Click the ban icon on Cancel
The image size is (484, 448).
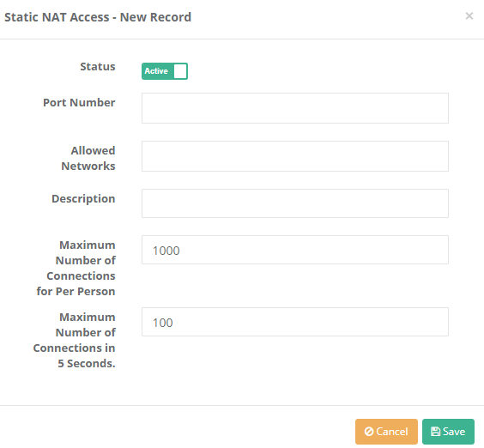pos(369,432)
